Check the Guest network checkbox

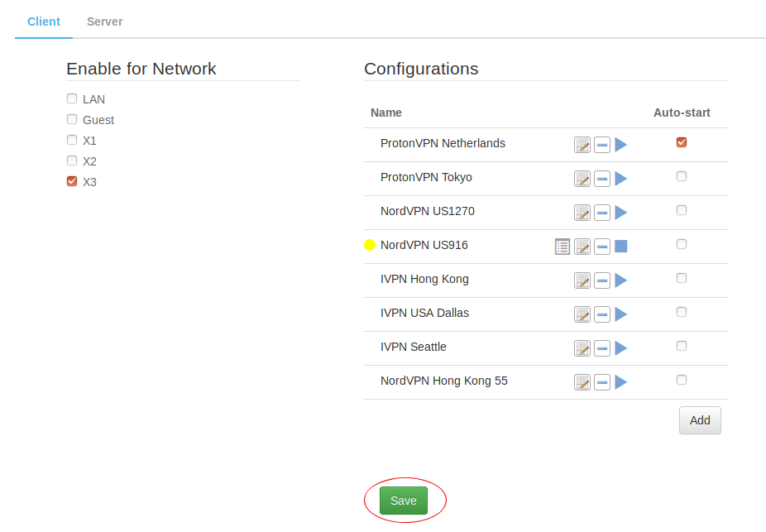(x=72, y=119)
